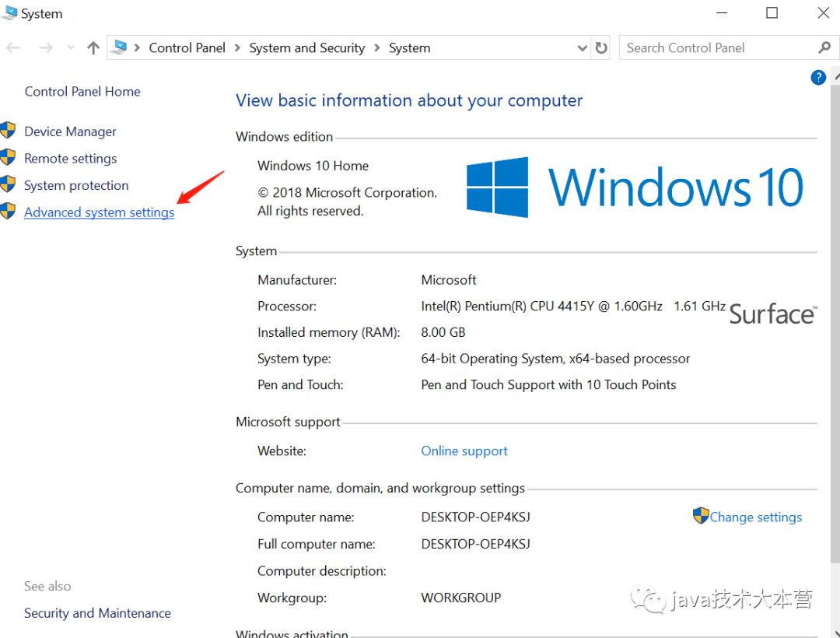The height and width of the screenshot is (638, 840).
Task: Select Pen and Touch Support value
Action: click(x=548, y=385)
